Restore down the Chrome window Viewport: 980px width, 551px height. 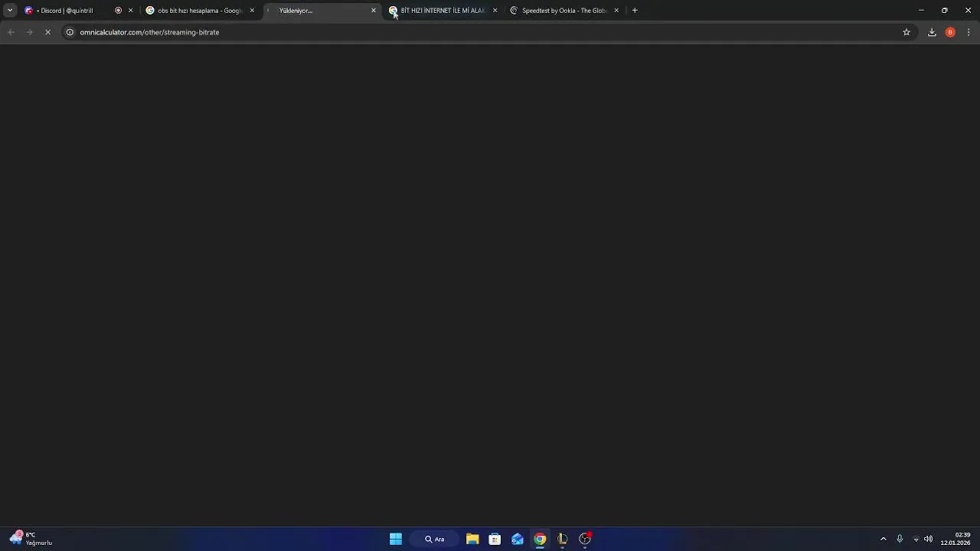tap(945, 11)
